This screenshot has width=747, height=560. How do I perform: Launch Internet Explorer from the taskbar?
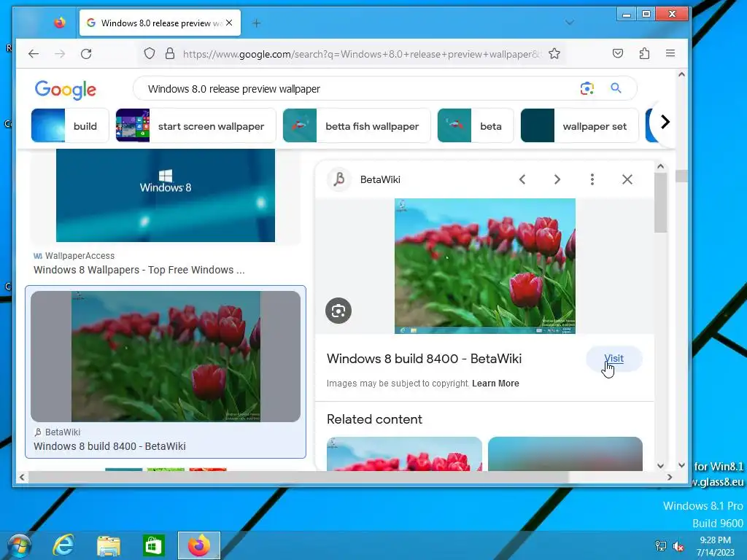[x=63, y=545]
